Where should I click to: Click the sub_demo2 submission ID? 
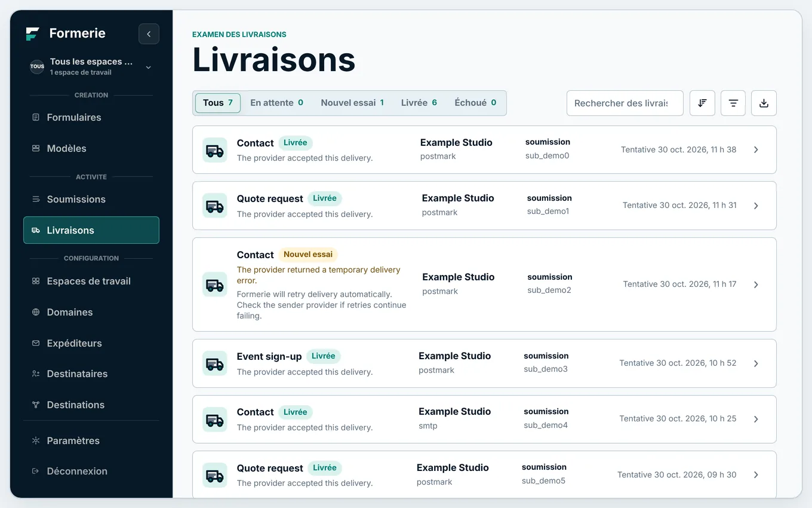click(x=549, y=290)
